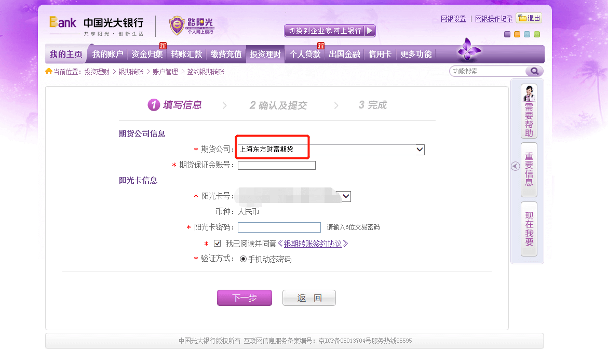Open the 更多功能 menu
The height and width of the screenshot is (364, 608).
click(416, 54)
